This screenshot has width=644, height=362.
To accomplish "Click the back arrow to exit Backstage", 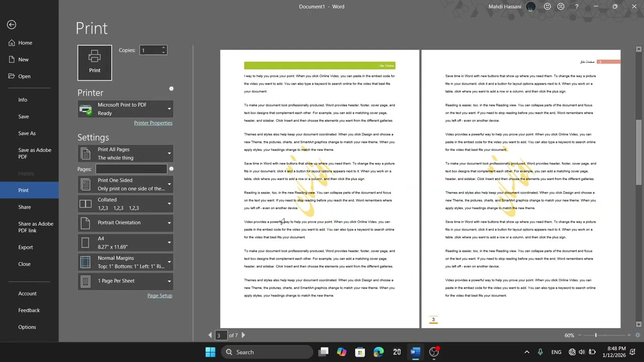I will pos(12,25).
